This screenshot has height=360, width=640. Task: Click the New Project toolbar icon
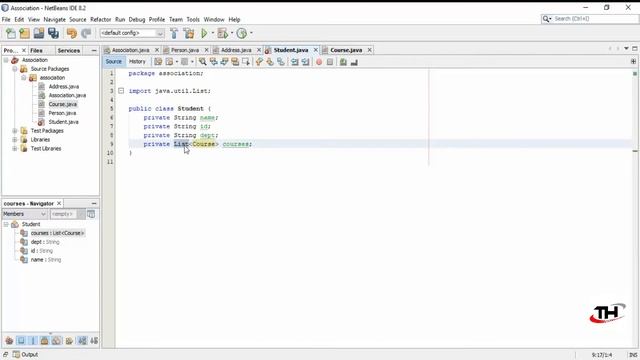click(x=24, y=33)
